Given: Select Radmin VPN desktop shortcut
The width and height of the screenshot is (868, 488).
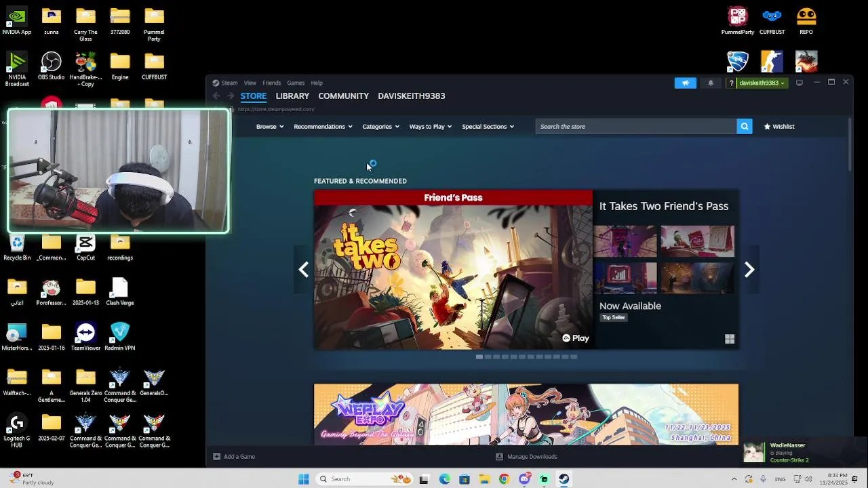Looking at the screenshot, I should click(x=120, y=337).
